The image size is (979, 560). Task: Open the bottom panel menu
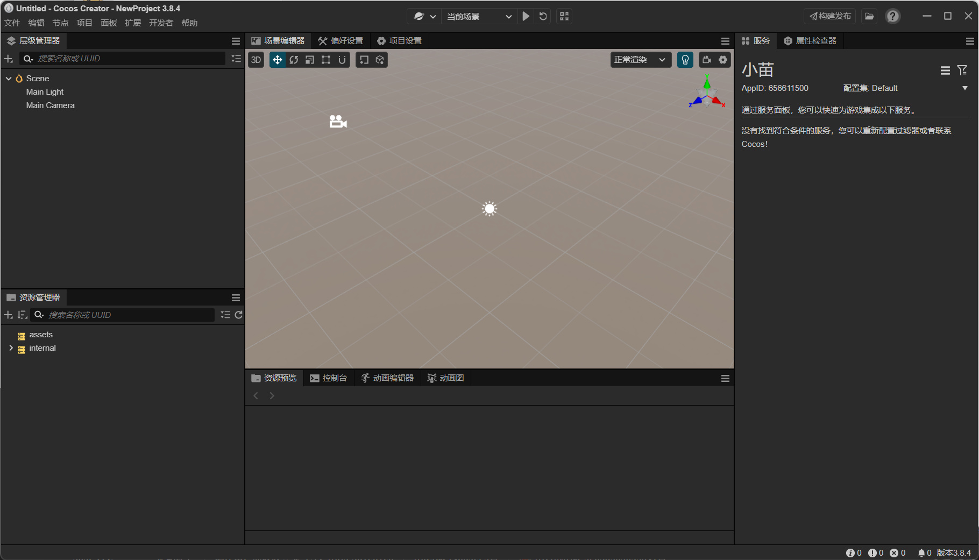point(725,379)
